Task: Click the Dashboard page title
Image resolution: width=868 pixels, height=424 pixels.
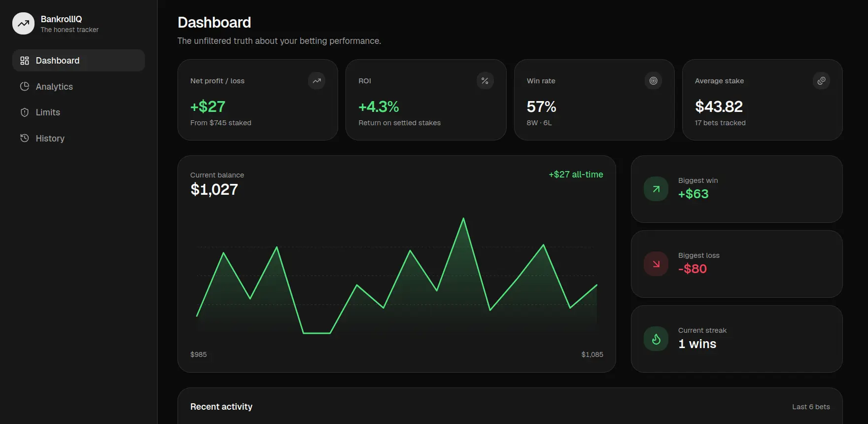Action: click(x=214, y=22)
